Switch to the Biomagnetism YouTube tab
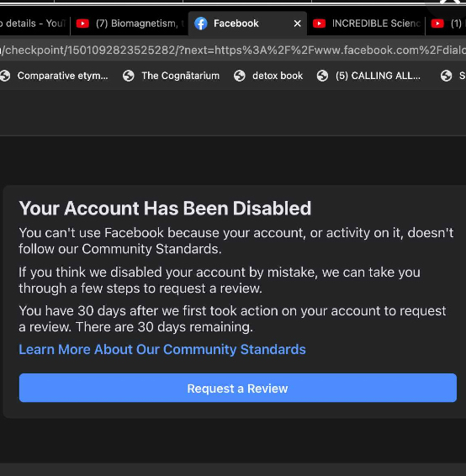Screen dimensions: 466x476 (x=129, y=24)
